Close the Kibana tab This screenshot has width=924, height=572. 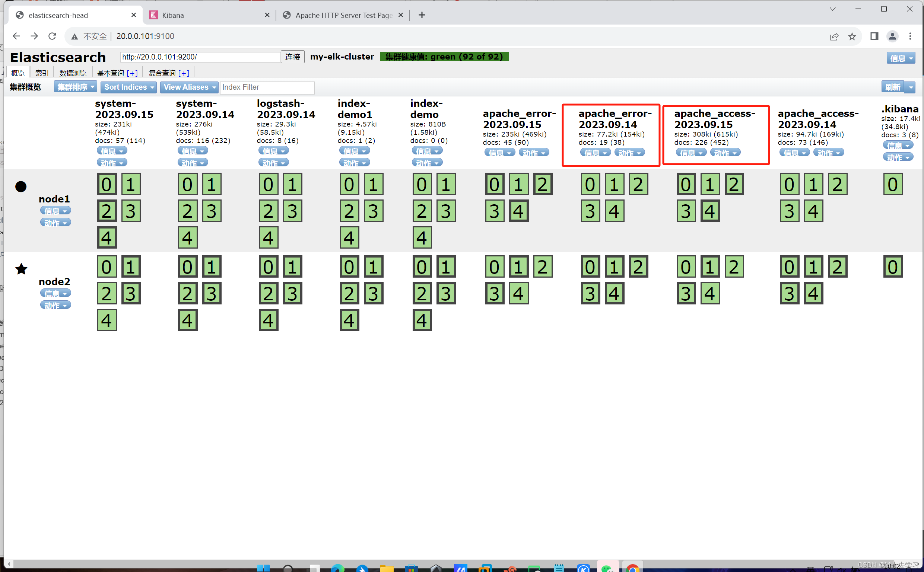pos(267,15)
